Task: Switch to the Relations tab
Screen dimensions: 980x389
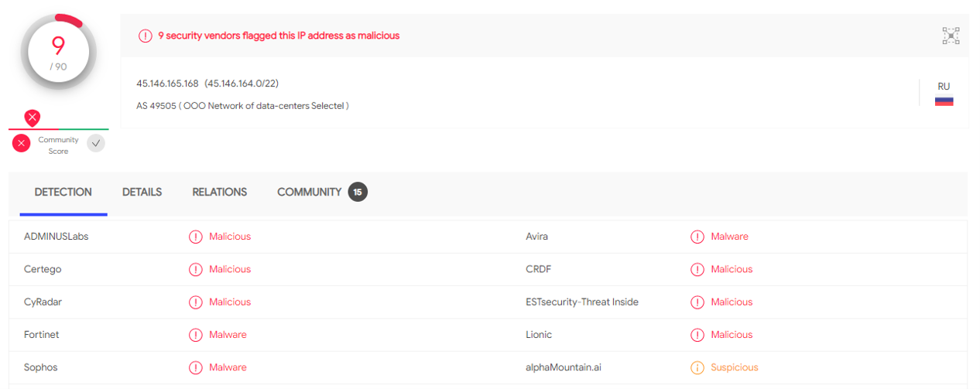Action: (220, 192)
